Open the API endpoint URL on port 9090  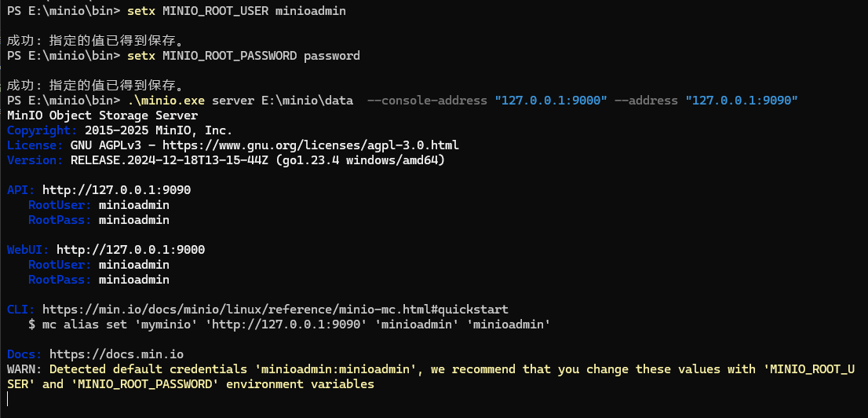(116, 190)
